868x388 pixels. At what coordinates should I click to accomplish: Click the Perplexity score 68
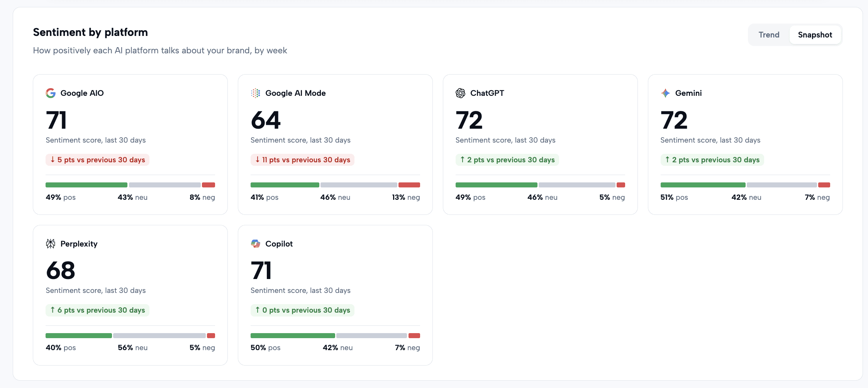[x=61, y=271]
